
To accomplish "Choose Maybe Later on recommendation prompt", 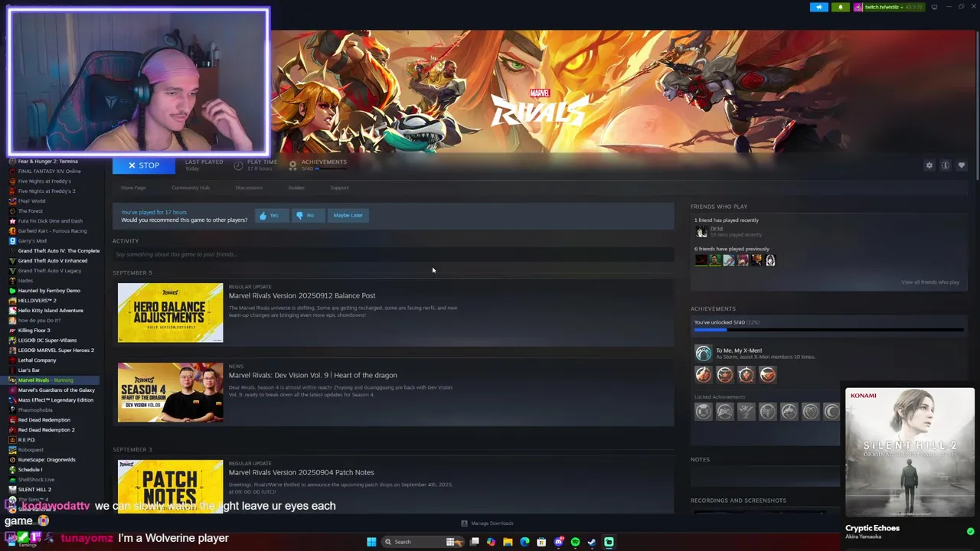I will point(348,215).
